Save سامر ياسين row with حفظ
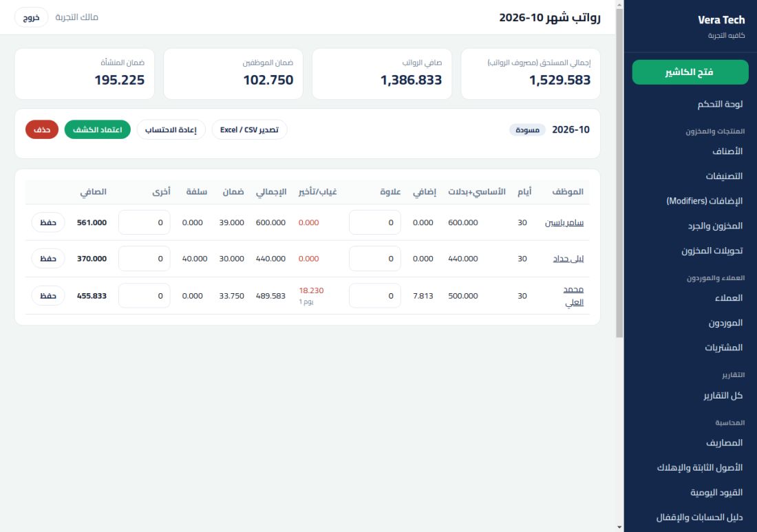The width and height of the screenshot is (757, 532). [48, 222]
